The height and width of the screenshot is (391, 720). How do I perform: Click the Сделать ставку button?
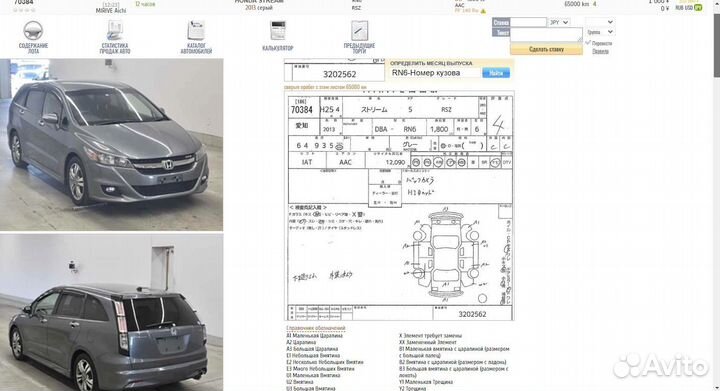[546, 49]
